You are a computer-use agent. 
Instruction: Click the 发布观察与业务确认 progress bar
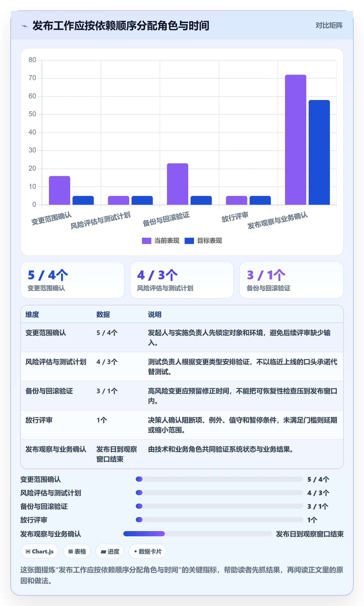click(197, 534)
